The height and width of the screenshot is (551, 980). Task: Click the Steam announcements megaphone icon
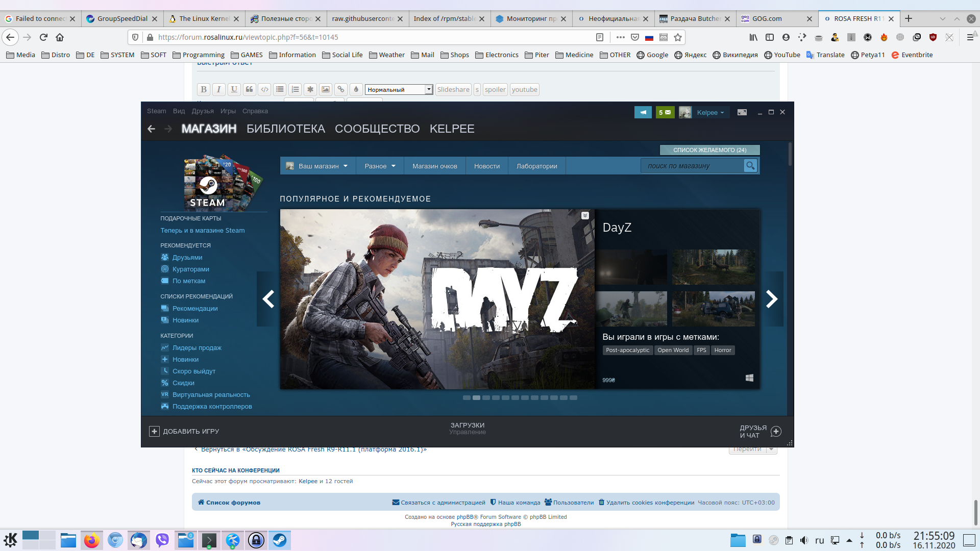[643, 112]
